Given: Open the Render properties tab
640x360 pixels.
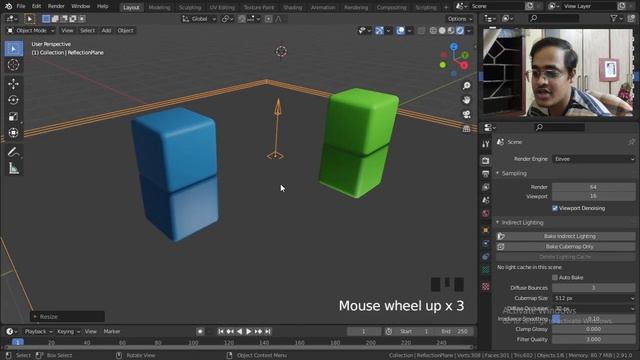Looking at the screenshot, I should (x=485, y=160).
